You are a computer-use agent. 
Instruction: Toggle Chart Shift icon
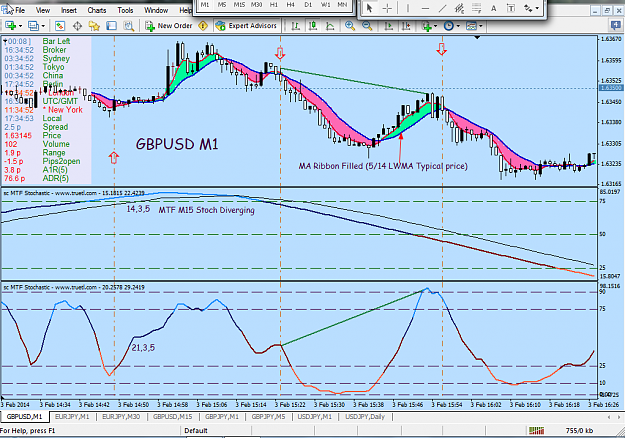tap(406, 26)
